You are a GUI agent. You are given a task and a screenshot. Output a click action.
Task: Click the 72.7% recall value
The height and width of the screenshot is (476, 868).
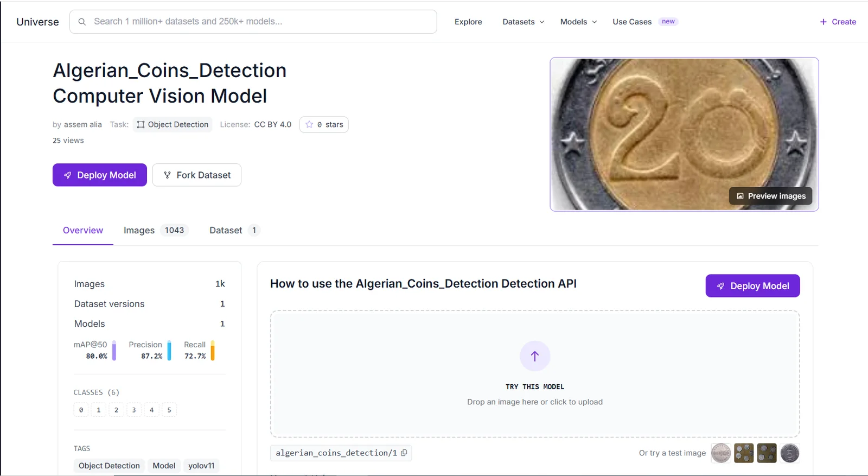pos(195,356)
